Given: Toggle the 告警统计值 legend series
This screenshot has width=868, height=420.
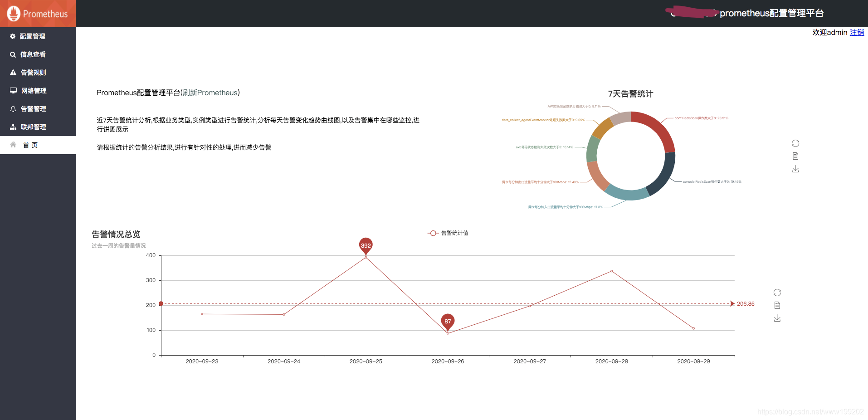Looking at the screenshot, I should click(x=448, y=233).
